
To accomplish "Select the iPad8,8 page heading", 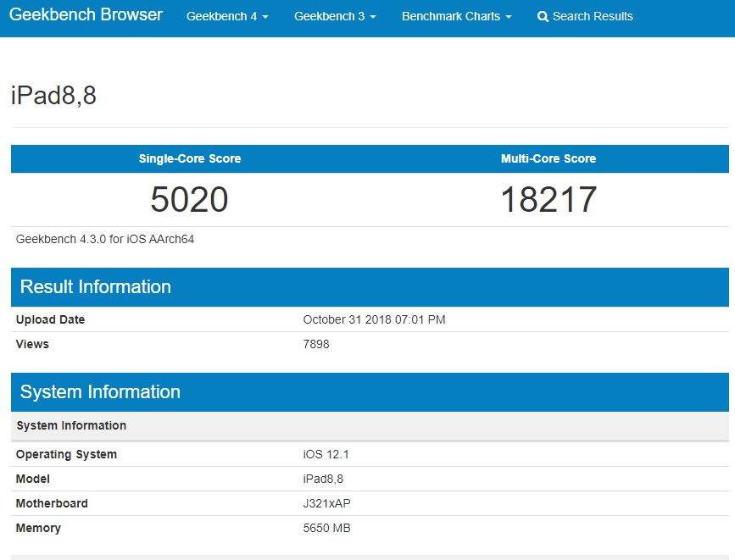I will pyautogui.click(x=53, y=96).
